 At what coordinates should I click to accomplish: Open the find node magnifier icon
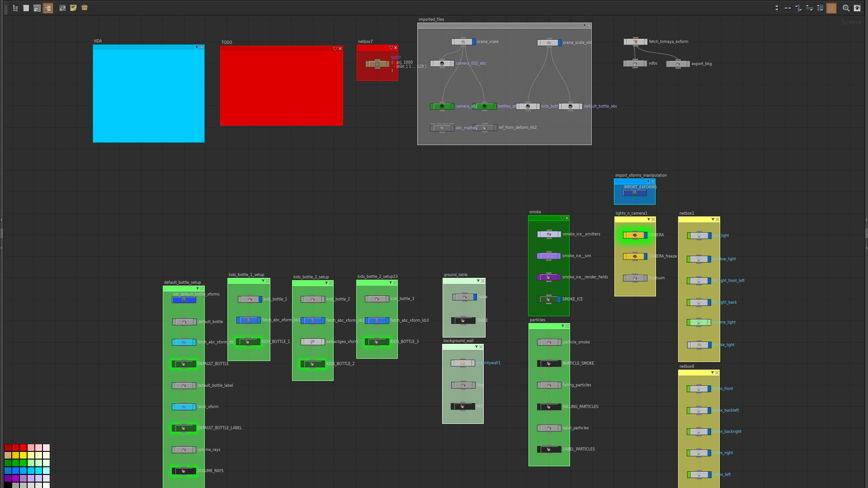[846, 8]
